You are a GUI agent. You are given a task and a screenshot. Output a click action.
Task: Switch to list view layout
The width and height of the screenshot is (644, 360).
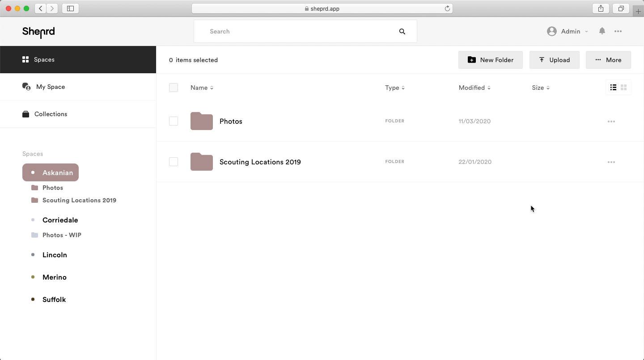coord(613,88)
